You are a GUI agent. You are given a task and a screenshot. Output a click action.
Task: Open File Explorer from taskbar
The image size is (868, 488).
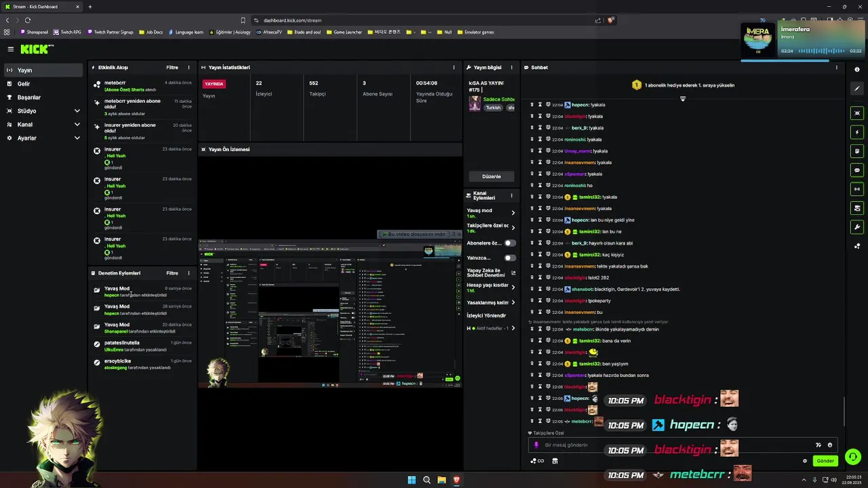click(441, 480)
